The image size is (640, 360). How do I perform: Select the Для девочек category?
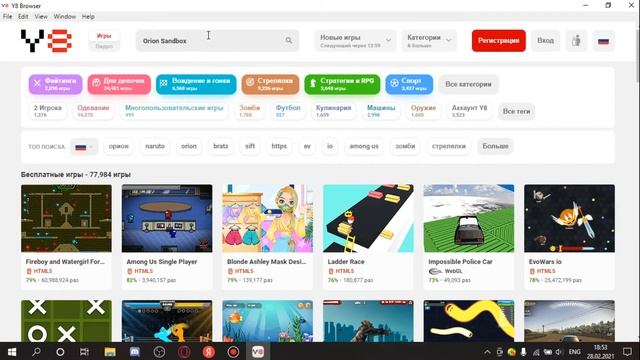(x=119, y=84)
